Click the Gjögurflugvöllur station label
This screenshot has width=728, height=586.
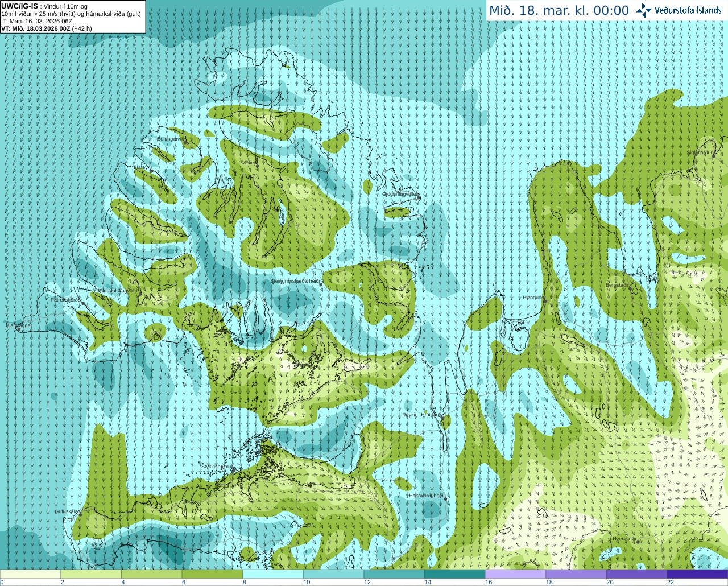pyautogui.click(x=400, y=194)
